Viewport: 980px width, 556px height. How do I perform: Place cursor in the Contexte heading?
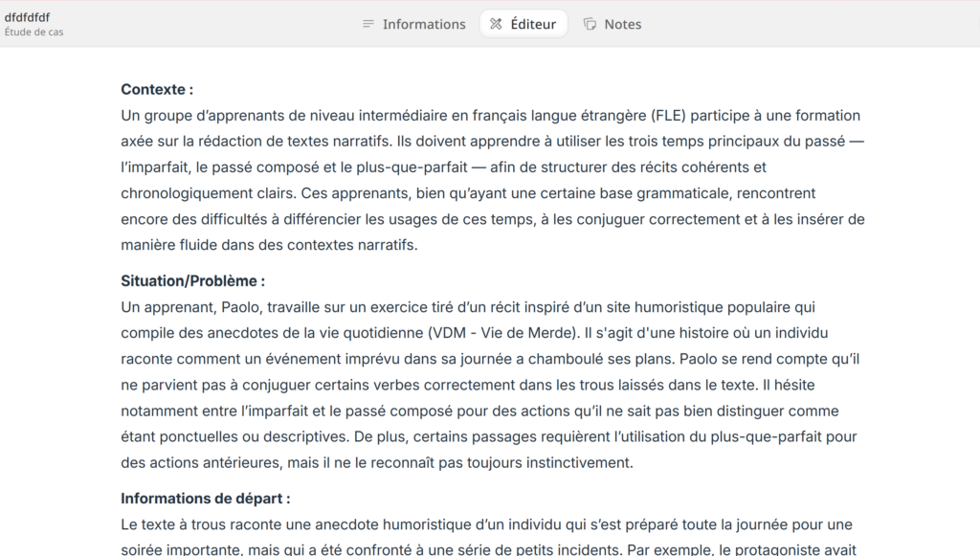157,89
